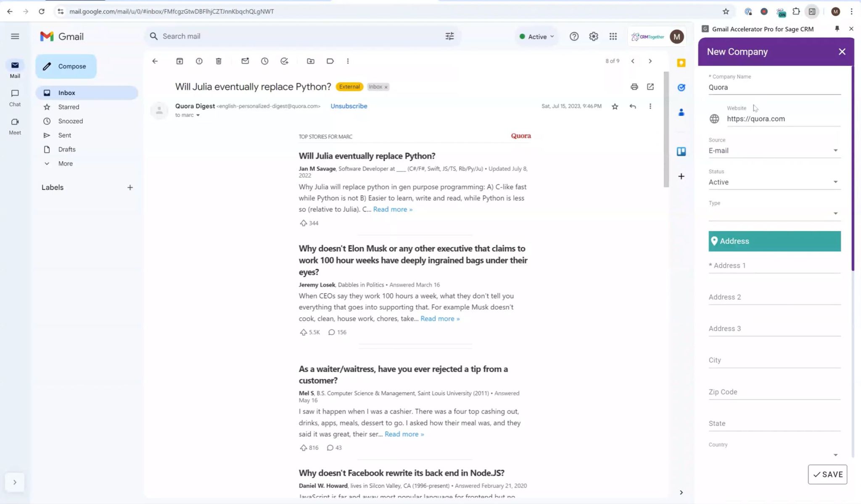Screen dimensions: 861x504
Task: Toggle Active status in Gmail header
Action: point(536,37)
